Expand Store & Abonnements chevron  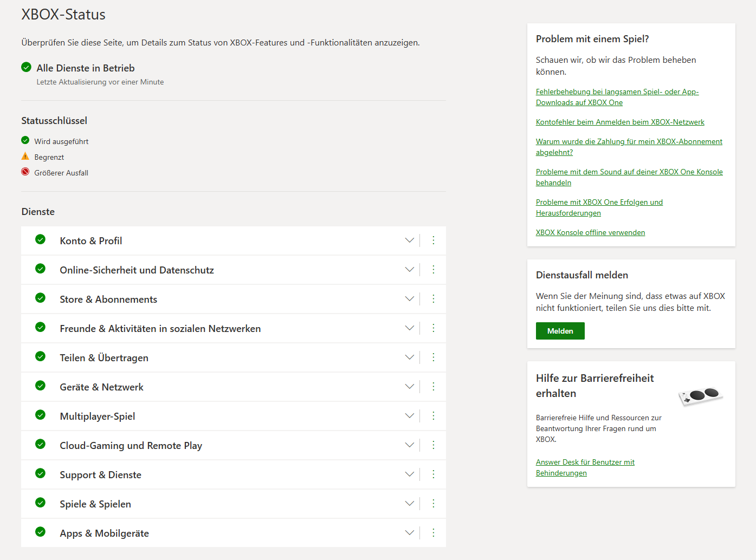tap(410, 299)
